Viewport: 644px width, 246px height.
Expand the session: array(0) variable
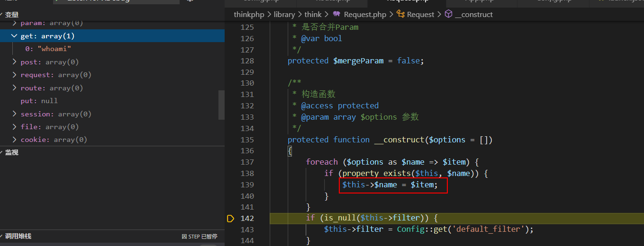(14, 114)
